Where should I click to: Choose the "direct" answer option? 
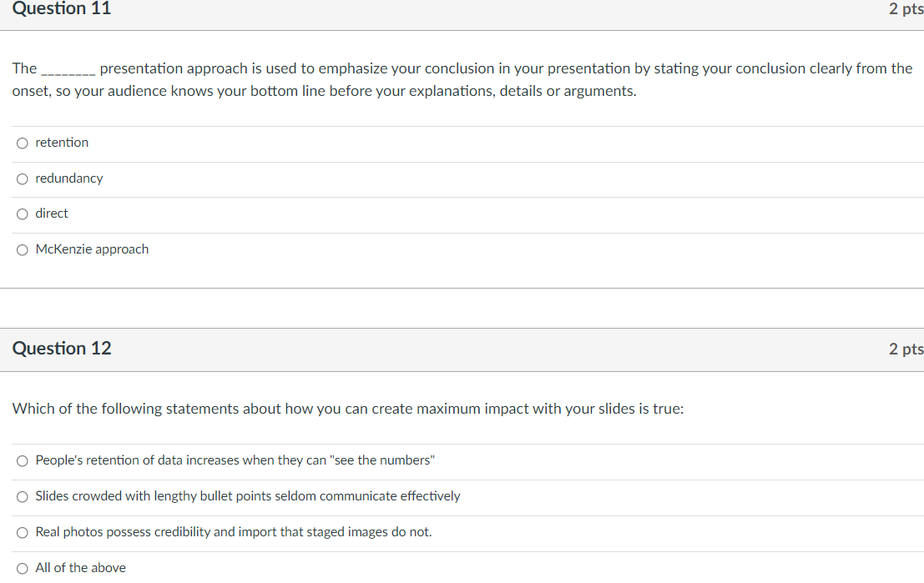(x=22, y=214)
